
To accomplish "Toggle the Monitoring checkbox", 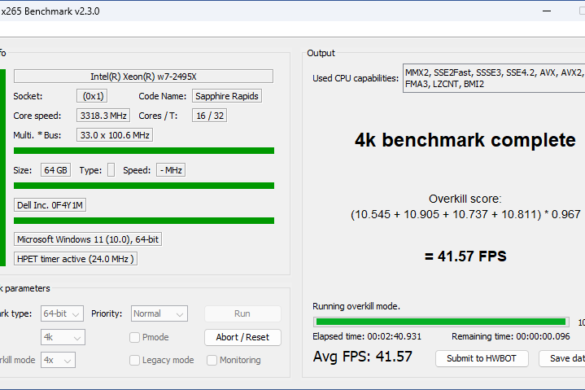I will [212, 360].
